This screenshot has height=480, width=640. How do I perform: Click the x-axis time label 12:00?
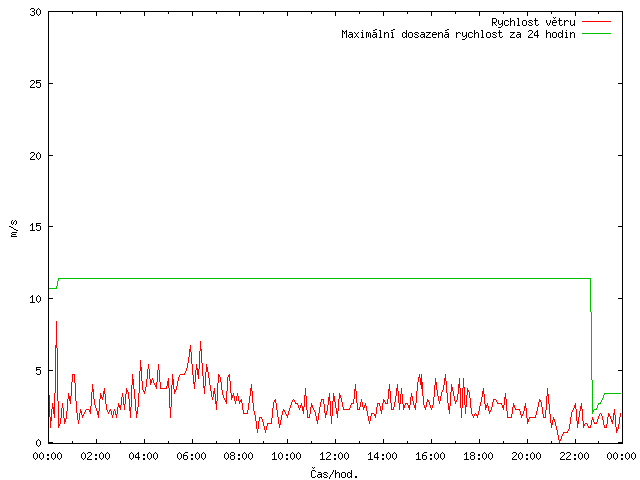pos(334,456)
